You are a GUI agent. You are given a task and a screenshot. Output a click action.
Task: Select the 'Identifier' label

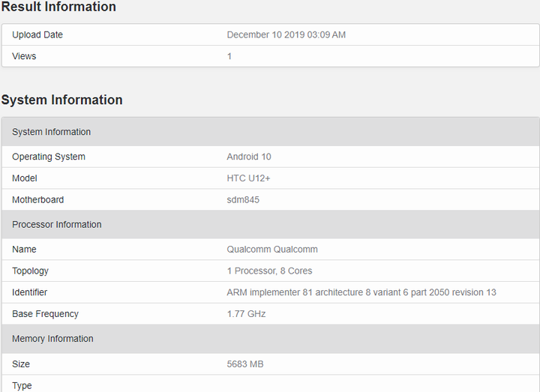(x=29, y=292)
